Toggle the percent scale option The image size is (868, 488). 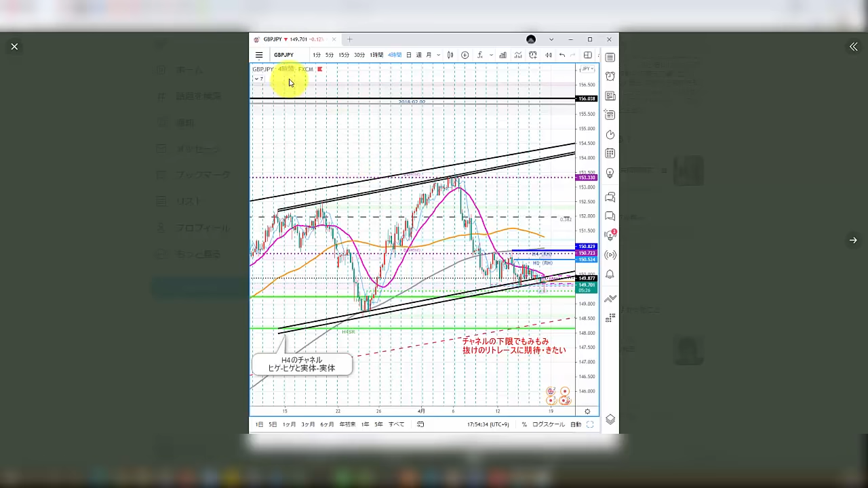(x=524, y=424)
